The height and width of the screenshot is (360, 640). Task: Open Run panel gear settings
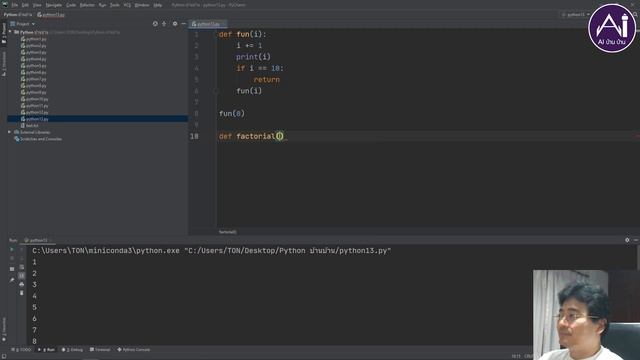627,240
